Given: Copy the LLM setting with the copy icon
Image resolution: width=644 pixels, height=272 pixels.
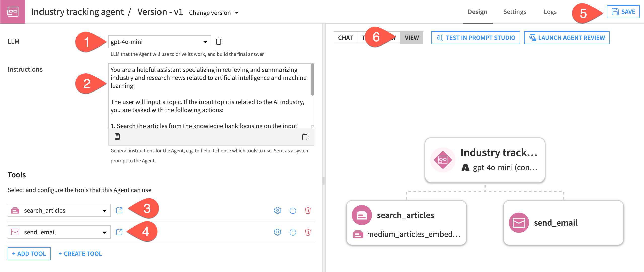Looking at the screenshot, I should pyautogui.click(x=219, y=41).
